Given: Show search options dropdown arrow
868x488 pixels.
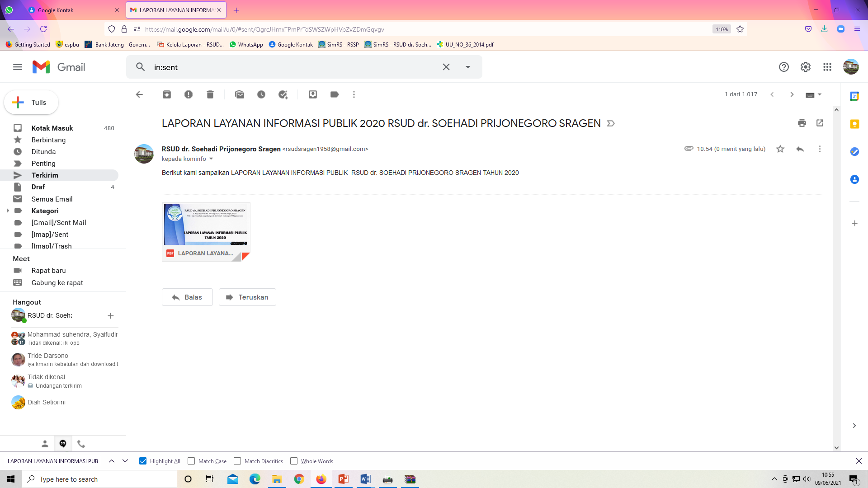Looking at the screenshot, I should click(468, 67).
